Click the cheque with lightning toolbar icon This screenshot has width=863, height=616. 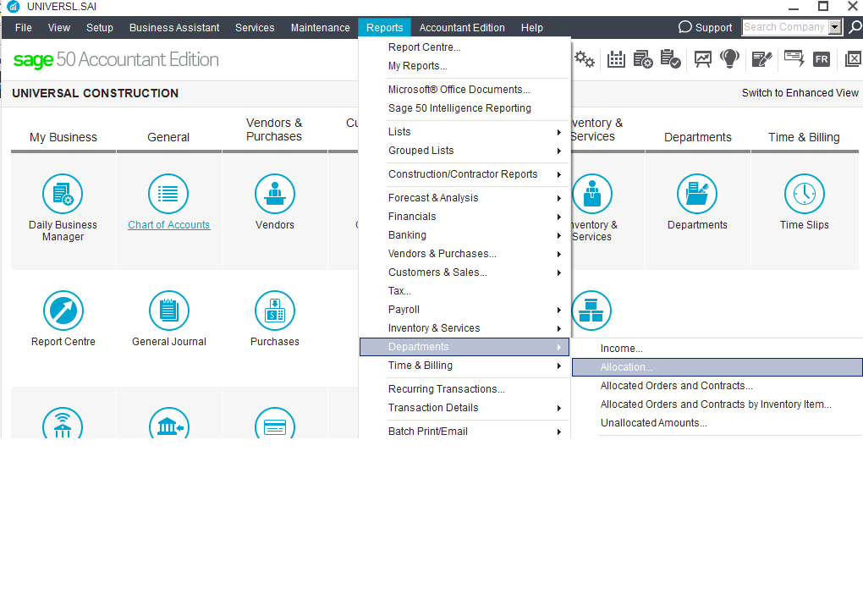(x=794, y=59)
